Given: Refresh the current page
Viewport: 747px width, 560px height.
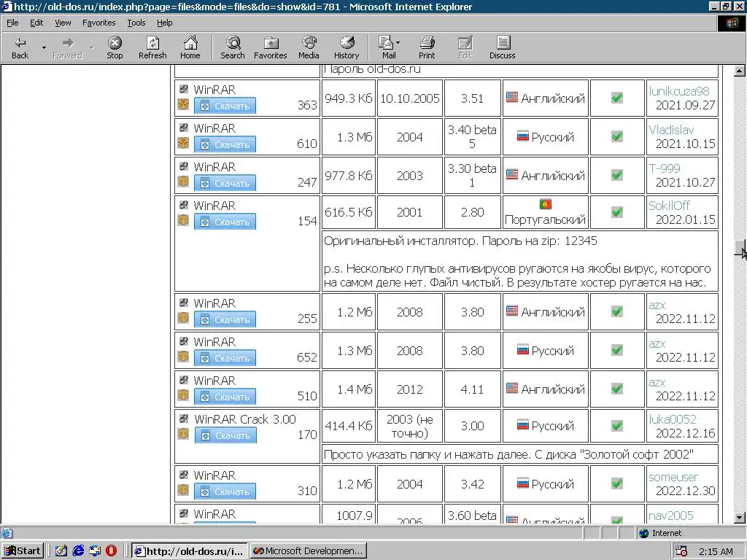Looking at the screenshot, I should point(152,47).
